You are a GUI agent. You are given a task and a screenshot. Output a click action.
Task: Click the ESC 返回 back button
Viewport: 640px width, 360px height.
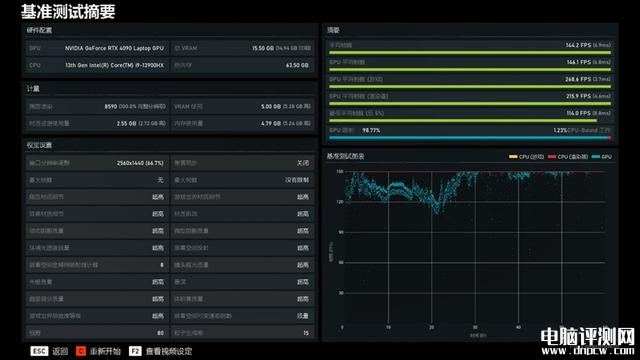(49, 351)
